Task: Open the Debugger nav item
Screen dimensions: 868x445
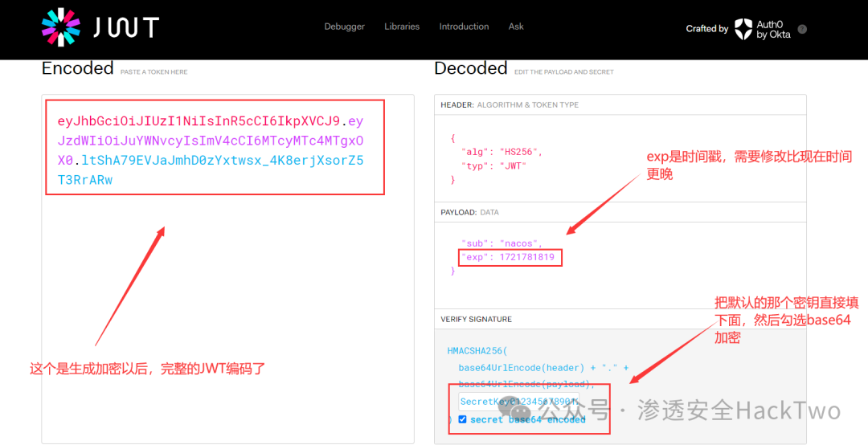Action: click(x=344, y=27)
